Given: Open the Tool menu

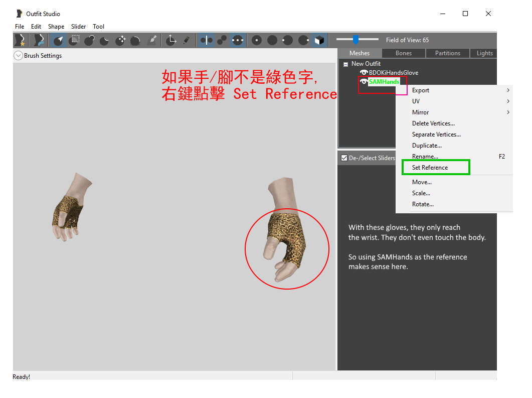Looking at the screenshot, I should [x=98, y=27].
